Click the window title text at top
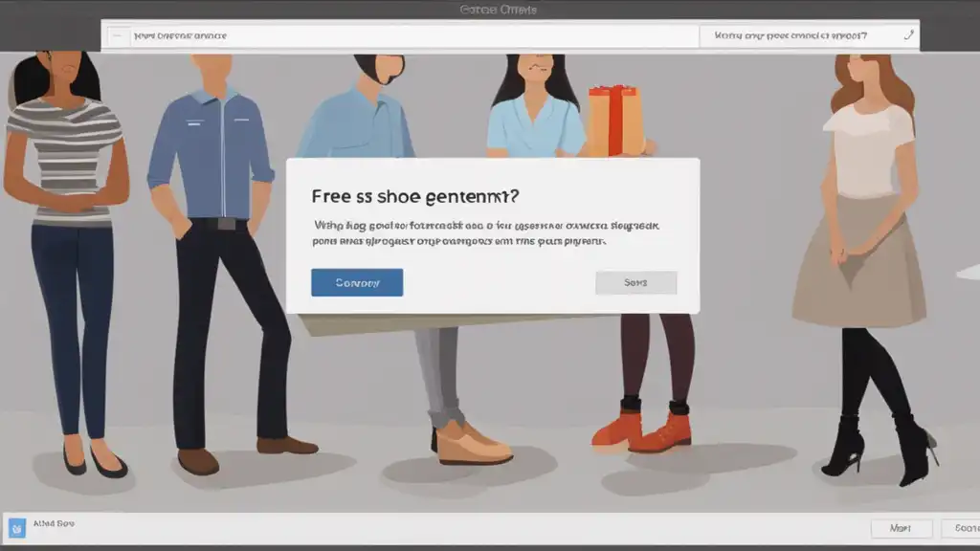980x551 pixels. coord(498,10)
